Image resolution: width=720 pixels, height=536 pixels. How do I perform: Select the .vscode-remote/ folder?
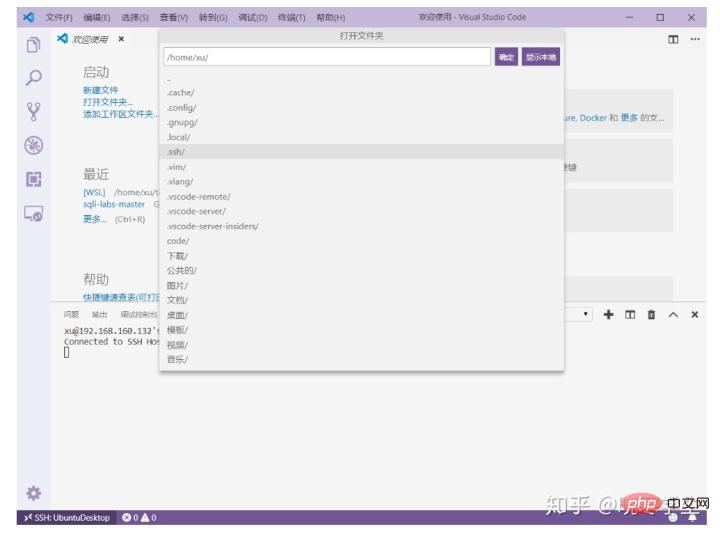click(x=362, y=197)
